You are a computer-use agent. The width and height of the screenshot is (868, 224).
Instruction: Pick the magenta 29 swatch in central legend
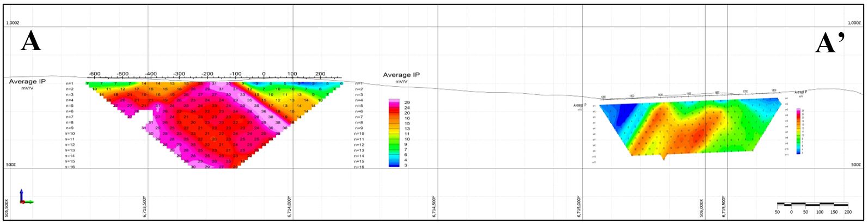[x=394, y=102]
